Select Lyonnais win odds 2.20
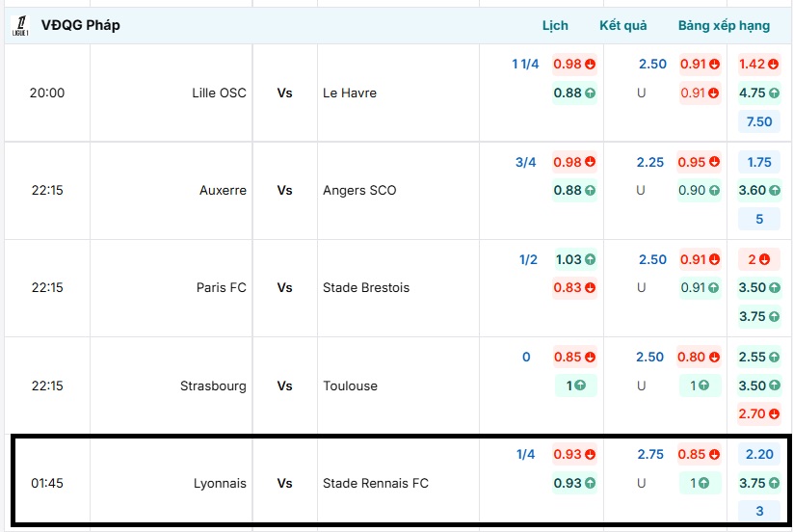Viewport: 793px width, 532px height. 759,455
